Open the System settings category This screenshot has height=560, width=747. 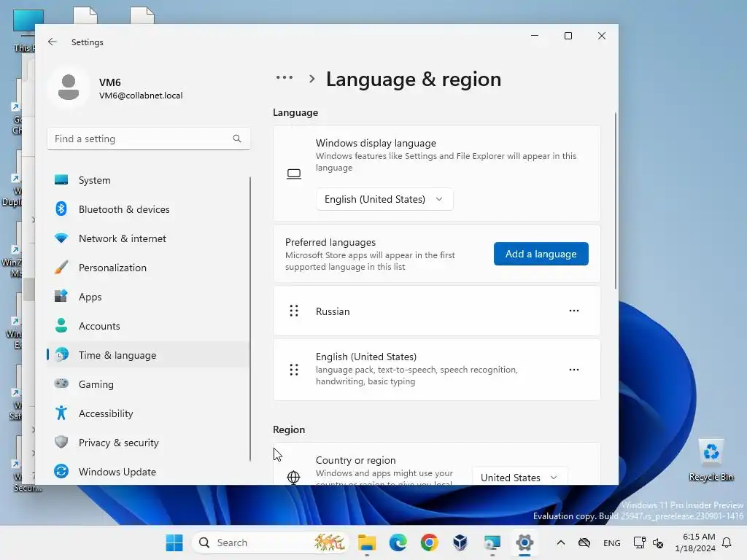click(x=148, y=180)
